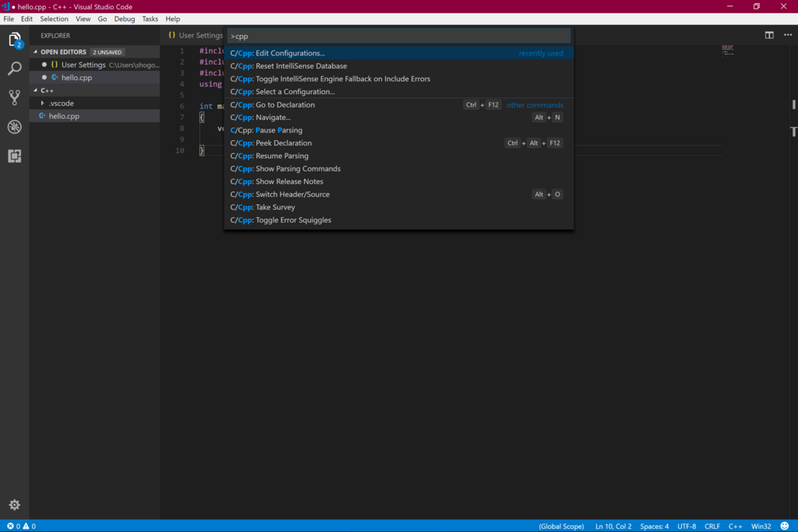The height and width of the screenshot is (532, 798).
Task: Open the Debug view icon
Action: (14, 127)
